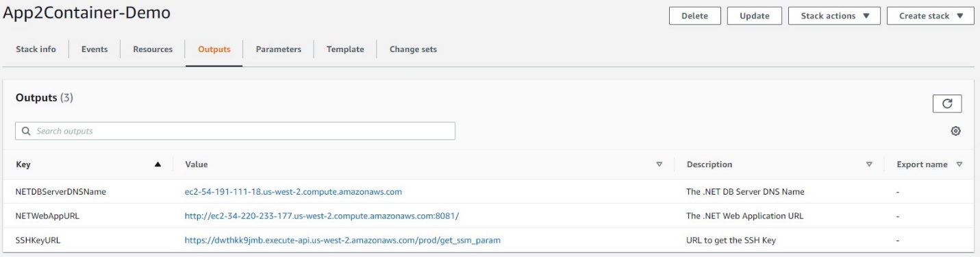
Task: Click the App2Container-Demo stack title
Action: (x=87, y=13)
